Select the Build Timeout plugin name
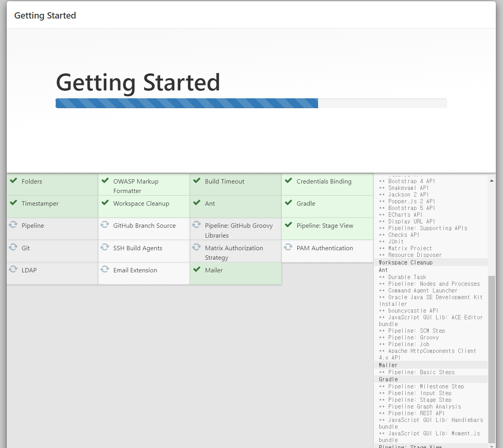Image resolution: width=503 pixels, height=448 pixels. tap(225, 182)
